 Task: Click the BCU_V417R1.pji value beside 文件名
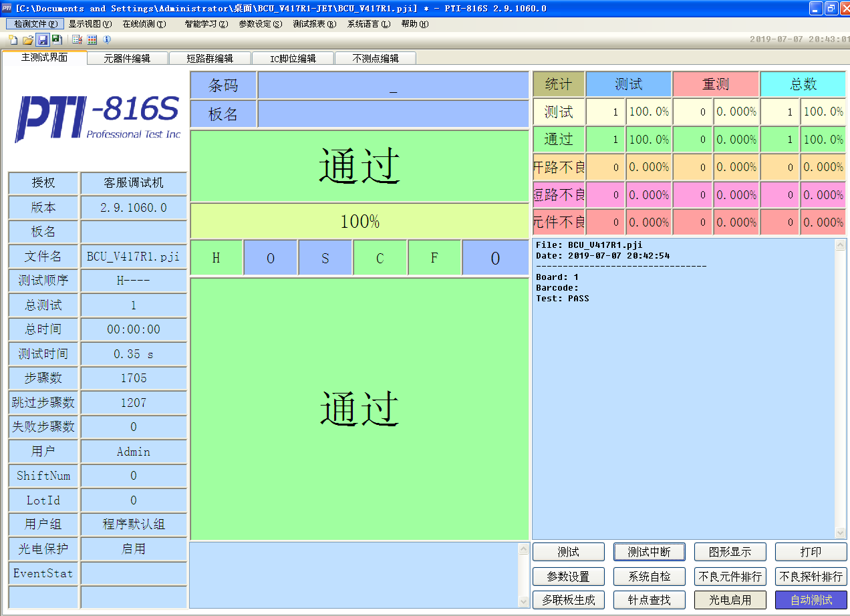pyautogui.click(x=134, y=256)
